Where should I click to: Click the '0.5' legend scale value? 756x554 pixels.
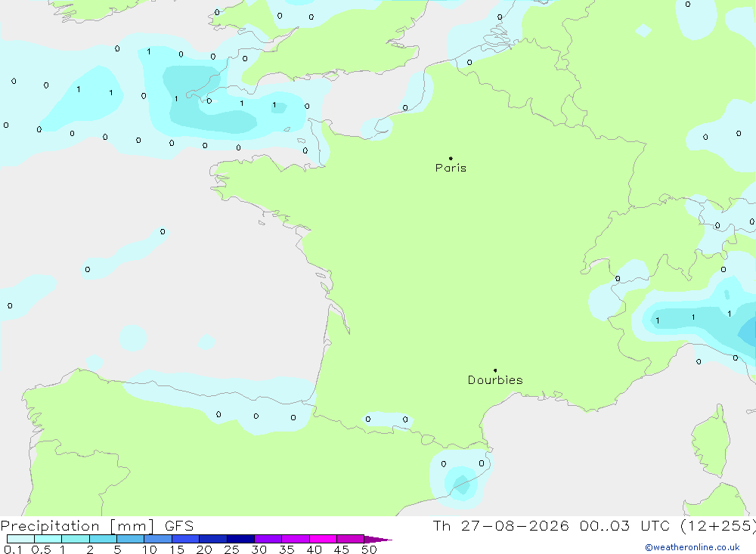pyautogui.click(x=41, y=549)
